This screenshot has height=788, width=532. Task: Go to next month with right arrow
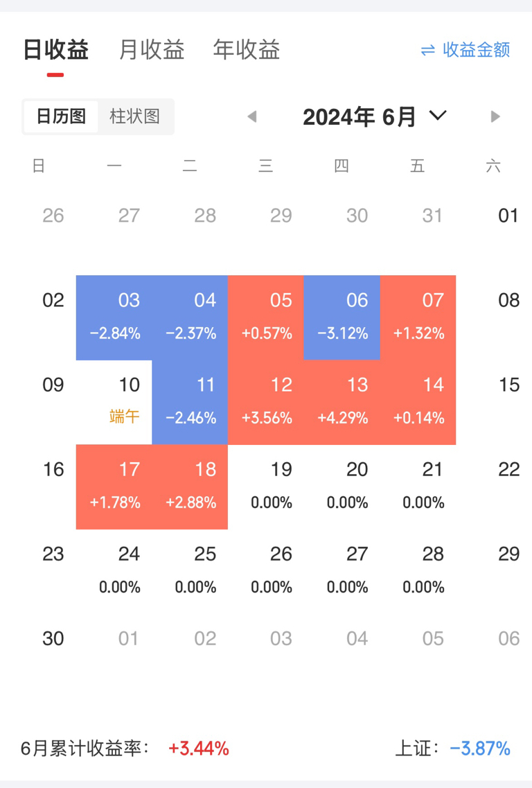coord(495,116)
